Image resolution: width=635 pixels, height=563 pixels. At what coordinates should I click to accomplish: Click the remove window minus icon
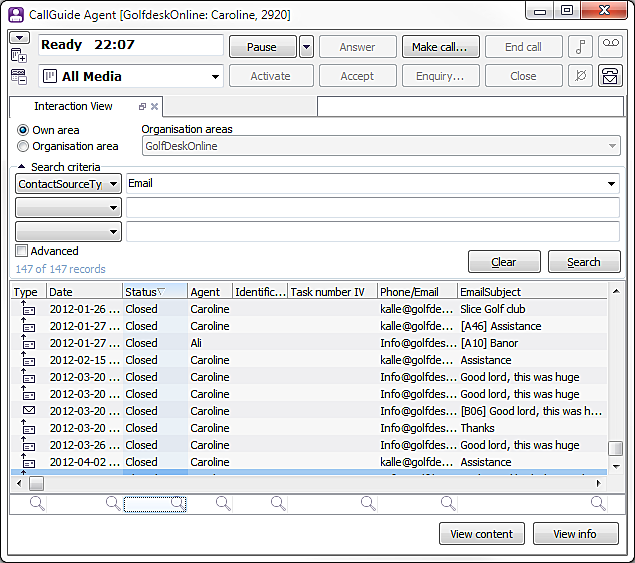(19, 77)
